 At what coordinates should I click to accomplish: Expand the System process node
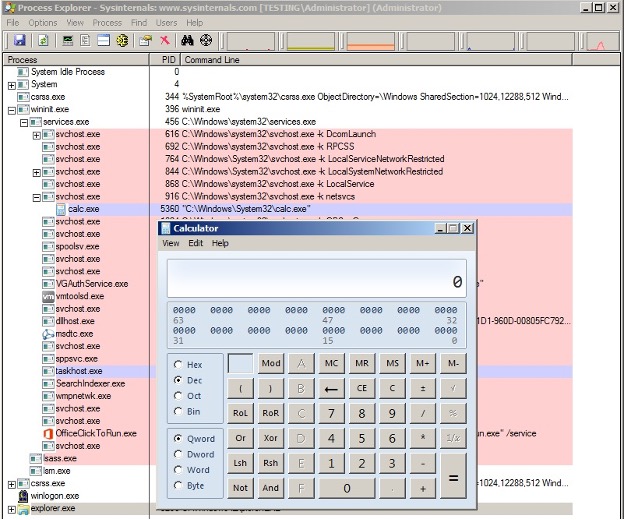click(x=12, y=85)
